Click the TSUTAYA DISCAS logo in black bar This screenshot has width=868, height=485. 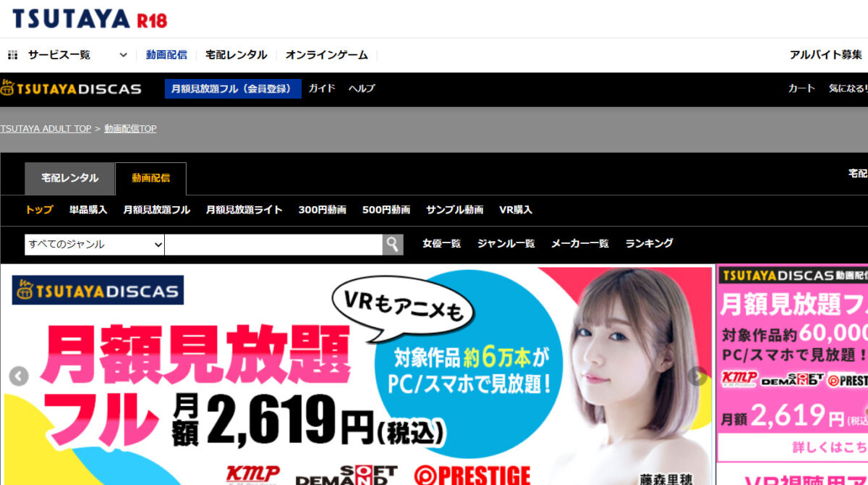pyautogui.click(x=71, y=89)
